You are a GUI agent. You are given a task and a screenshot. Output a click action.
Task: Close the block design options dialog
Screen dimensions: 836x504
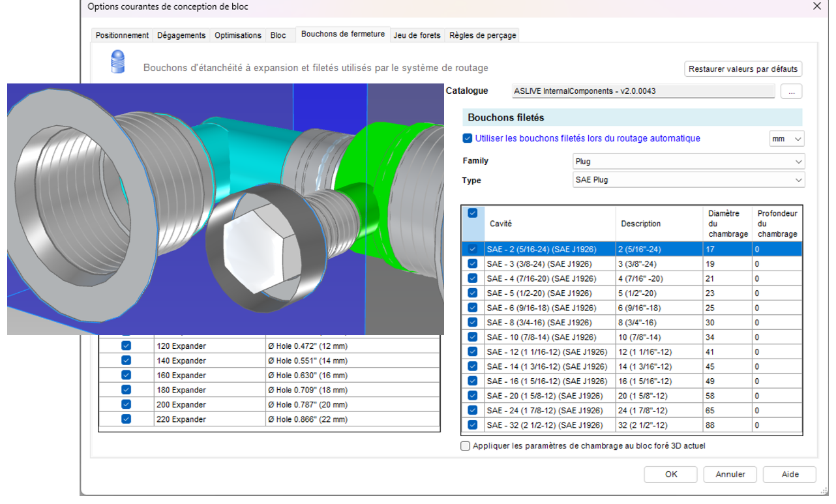816,7
